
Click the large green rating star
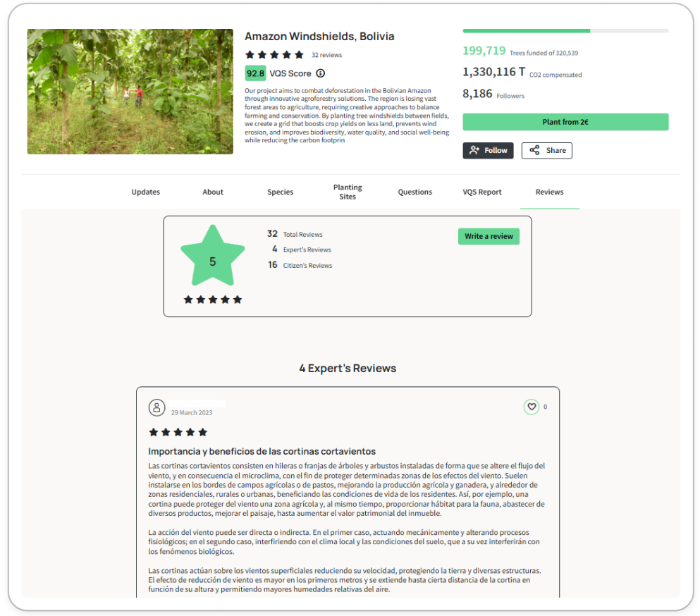click(213, 256)
